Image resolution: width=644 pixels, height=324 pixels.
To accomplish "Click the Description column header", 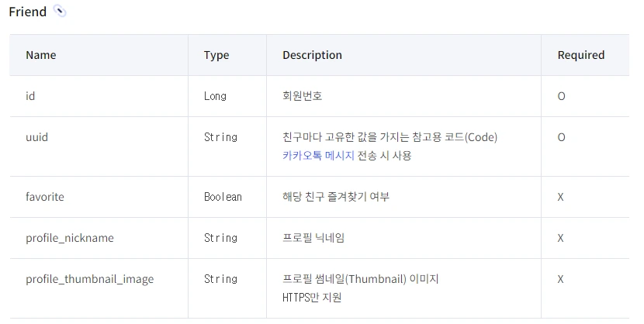I will tap(312, 55).
